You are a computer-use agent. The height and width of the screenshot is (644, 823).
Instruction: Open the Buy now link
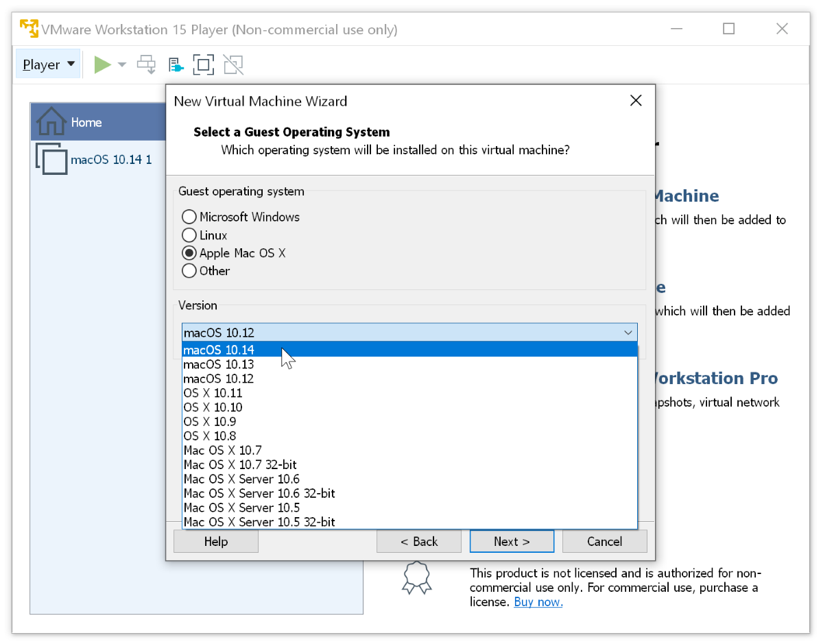[538, 602]
